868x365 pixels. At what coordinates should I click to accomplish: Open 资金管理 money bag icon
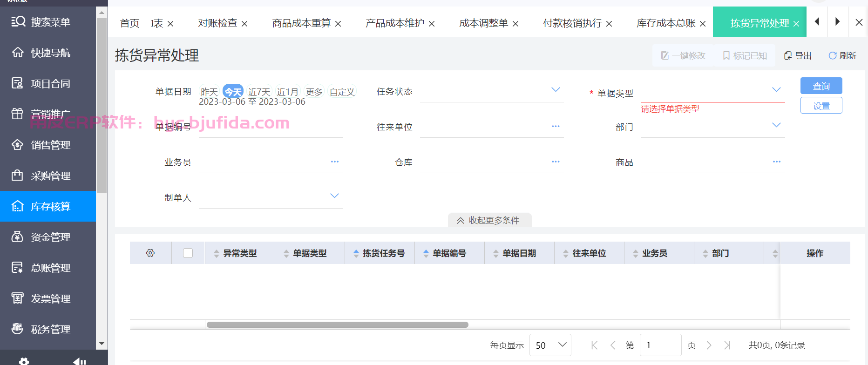[x=17, y=237]
